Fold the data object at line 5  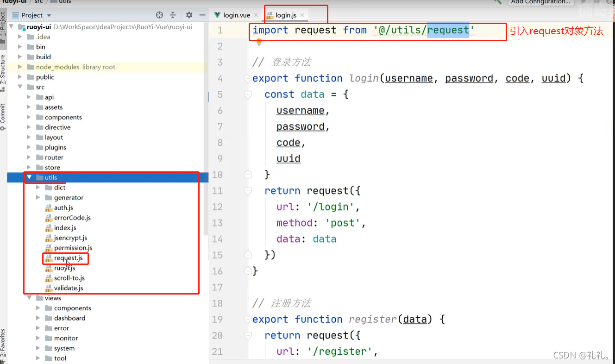(x=248, y=94)
